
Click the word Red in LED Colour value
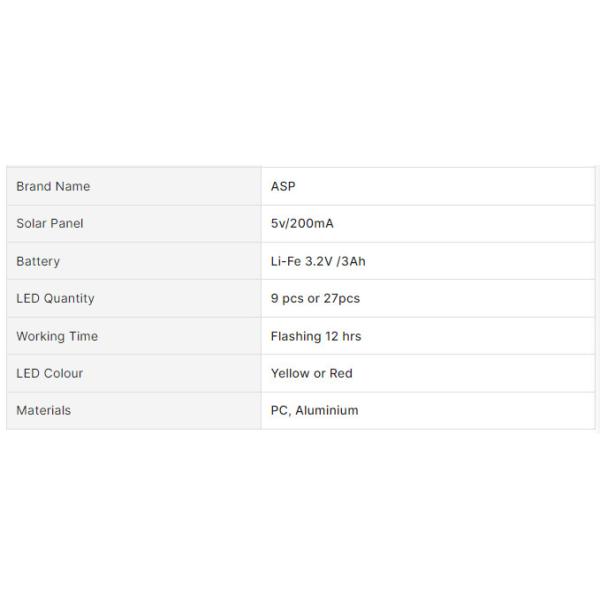[341, 373]
